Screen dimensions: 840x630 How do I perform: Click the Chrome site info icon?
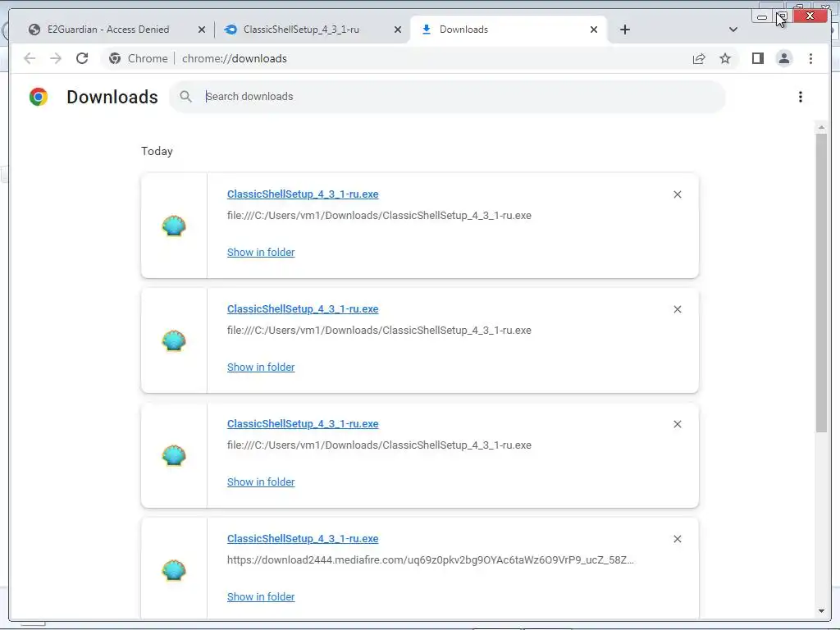(x=115, y=58)
